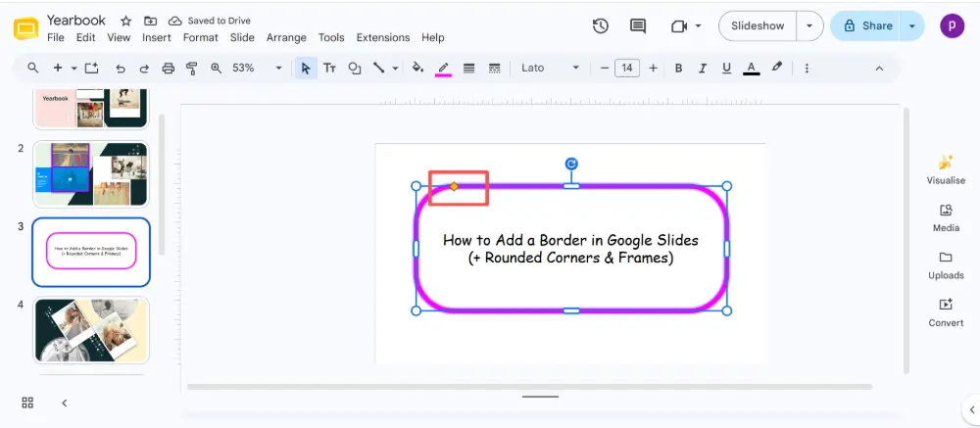This screenshot has width=980, height=428.
Task: Open the Format menu
Action: tap(201, 37)
